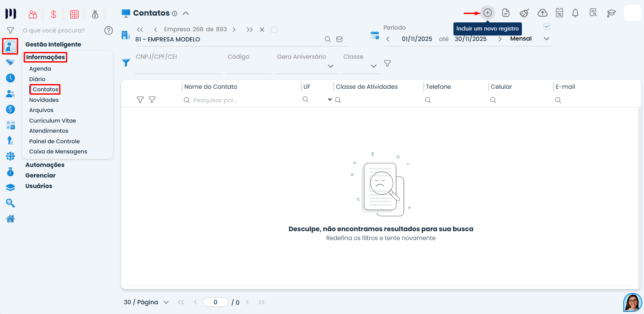644x314 pixels.
Task: Click the home icon at sidebar bottom
Action: coord(10,219)
